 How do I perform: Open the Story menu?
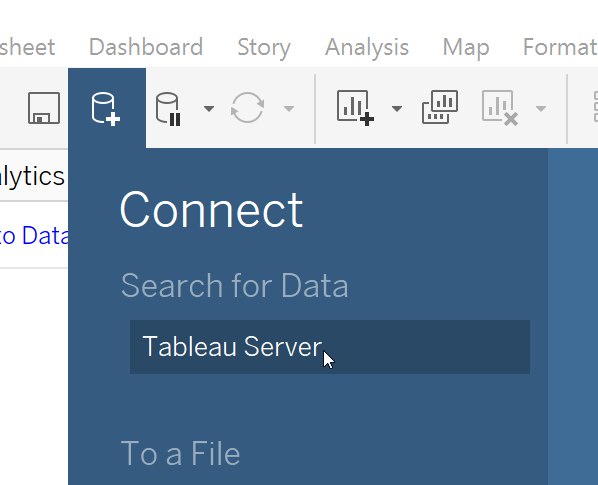click(264, 48)
